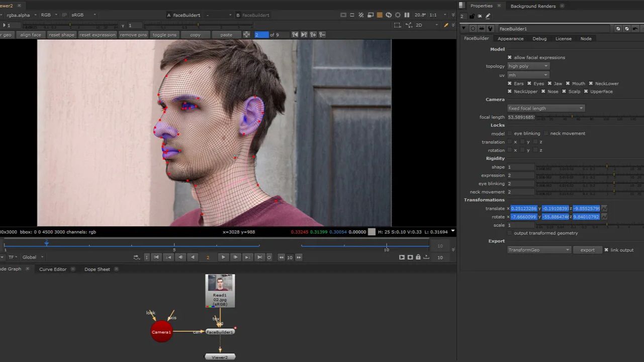The height and width of the screenshot is (362, 644).
Task: Play backward in the timeline
Action: click(x=193, y=257)
